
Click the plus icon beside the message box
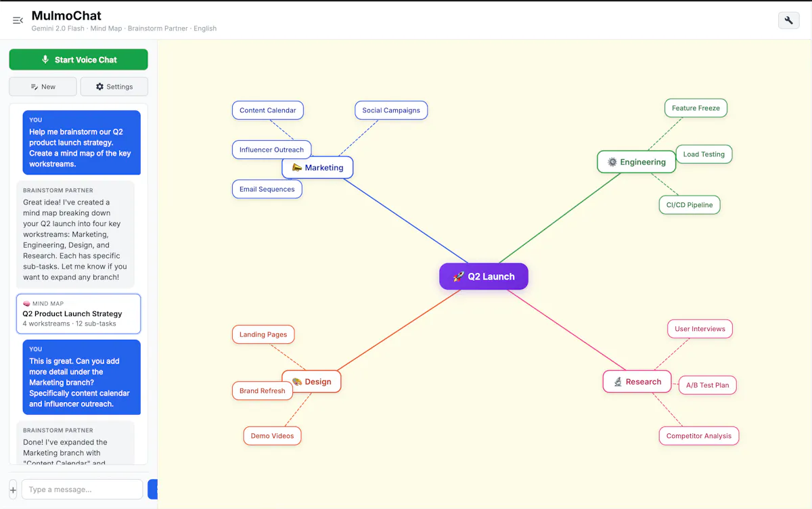13,489
